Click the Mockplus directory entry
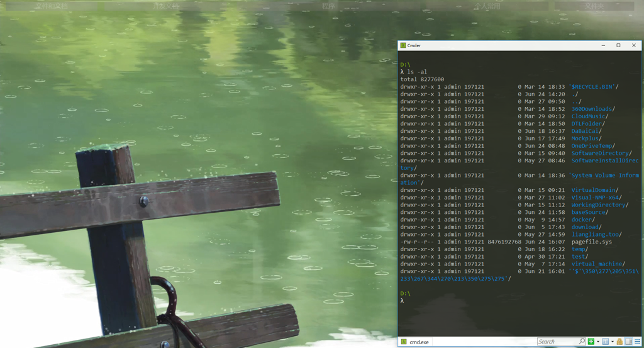The height and width of the screenshot is (348, 644). pos(586,138)
